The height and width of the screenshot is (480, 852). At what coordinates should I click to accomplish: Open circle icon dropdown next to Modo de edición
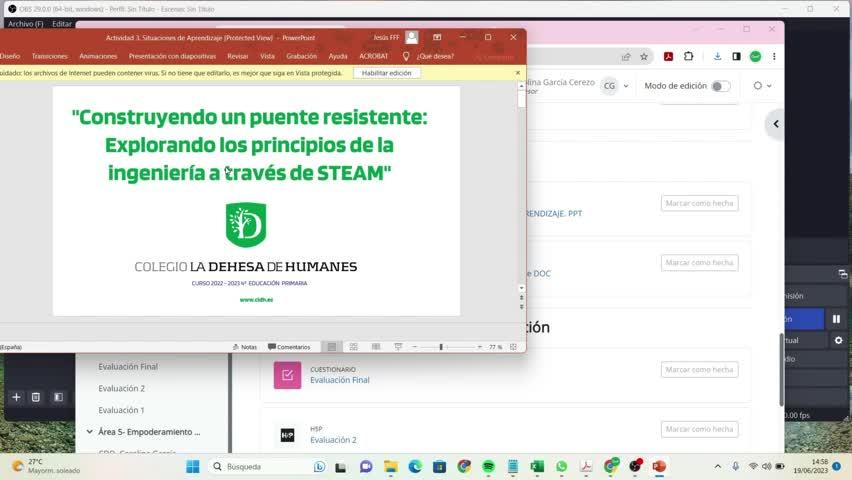pyautogui.click(x=762, y=85)
